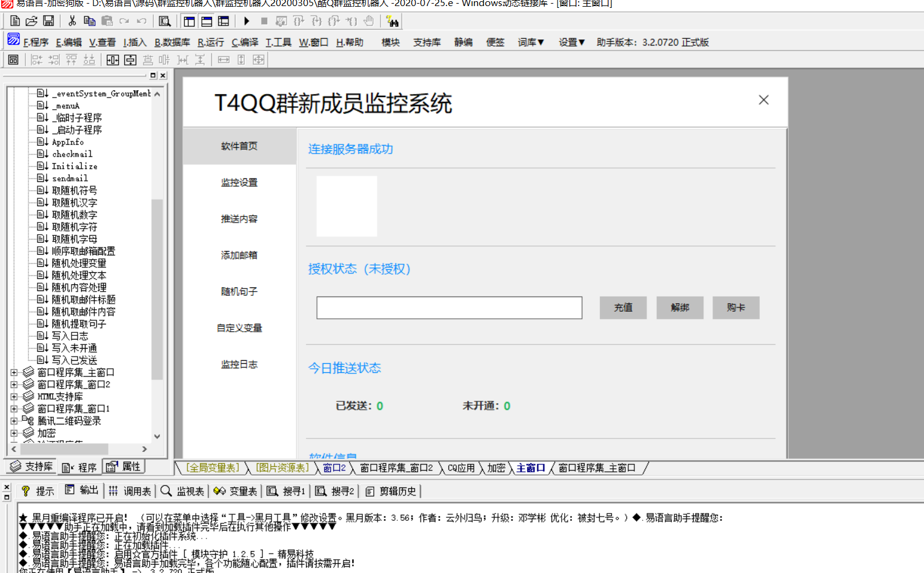Click the 充值 button

623,307
